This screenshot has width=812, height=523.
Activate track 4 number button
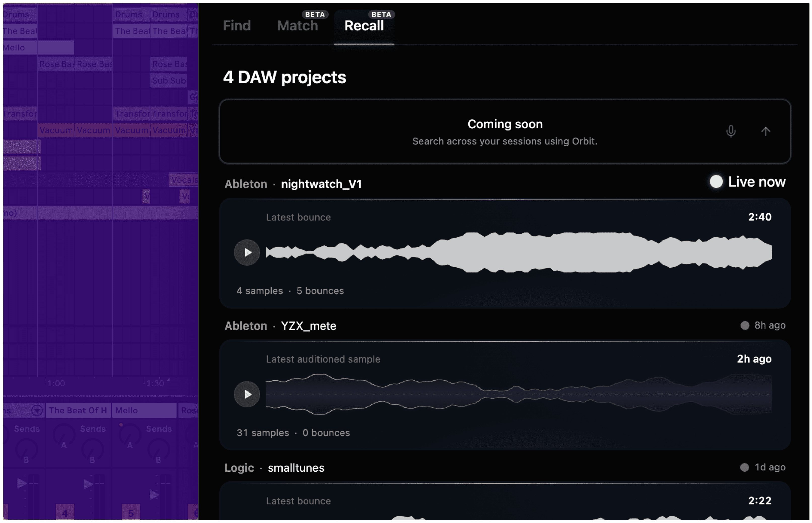click(65, 512)
